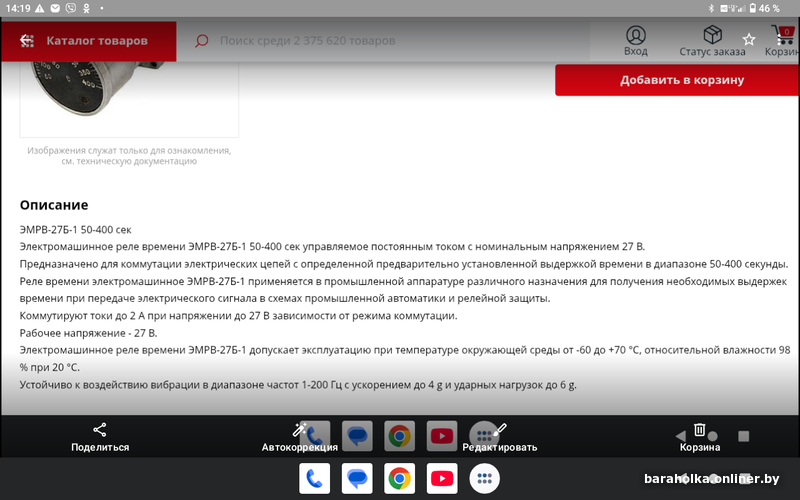
Task: Click the favorites star icon
Action: 748,39
